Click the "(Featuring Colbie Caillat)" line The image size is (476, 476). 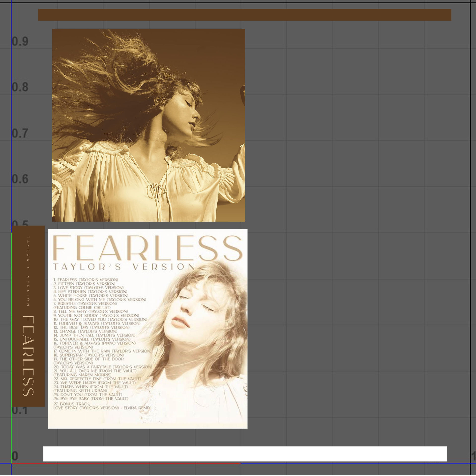(82, 307)
